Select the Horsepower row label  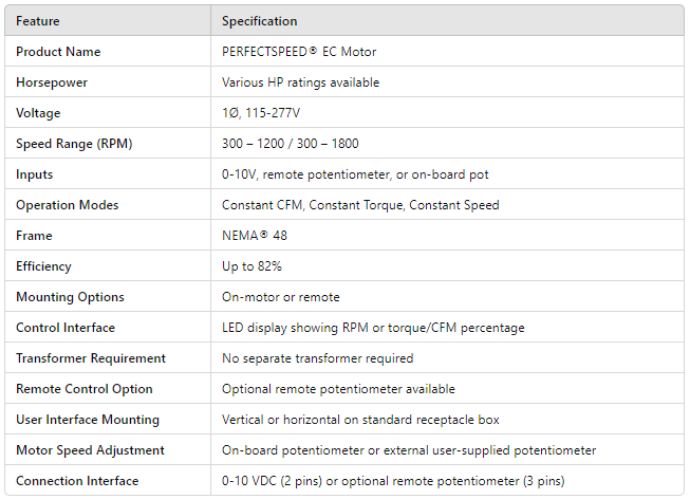[x=53, y=83]
